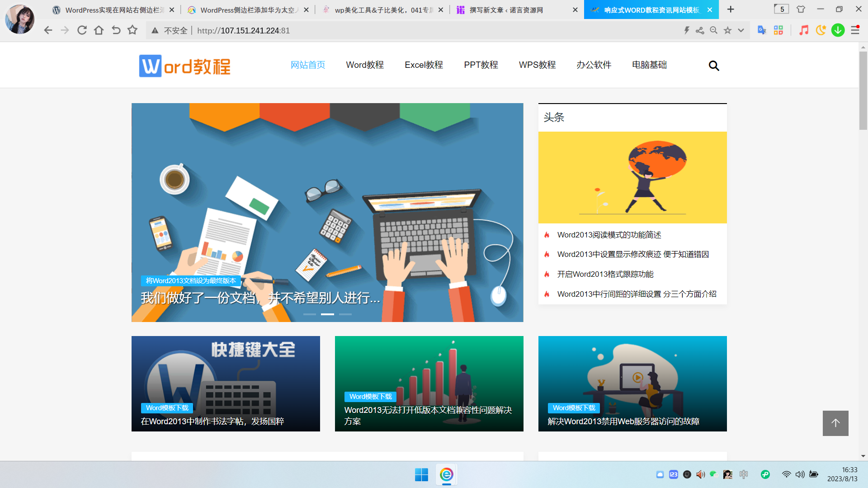Open the browser home page icon
Image resolution: width=868 pixels, height=488 pixels.
click(99, 30)
